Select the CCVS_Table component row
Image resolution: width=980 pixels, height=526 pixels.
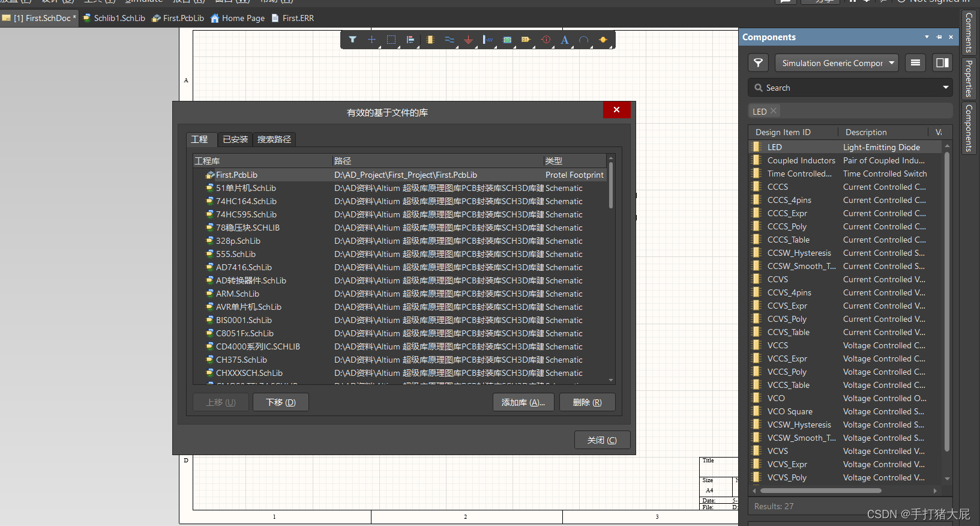coord(845,332)
